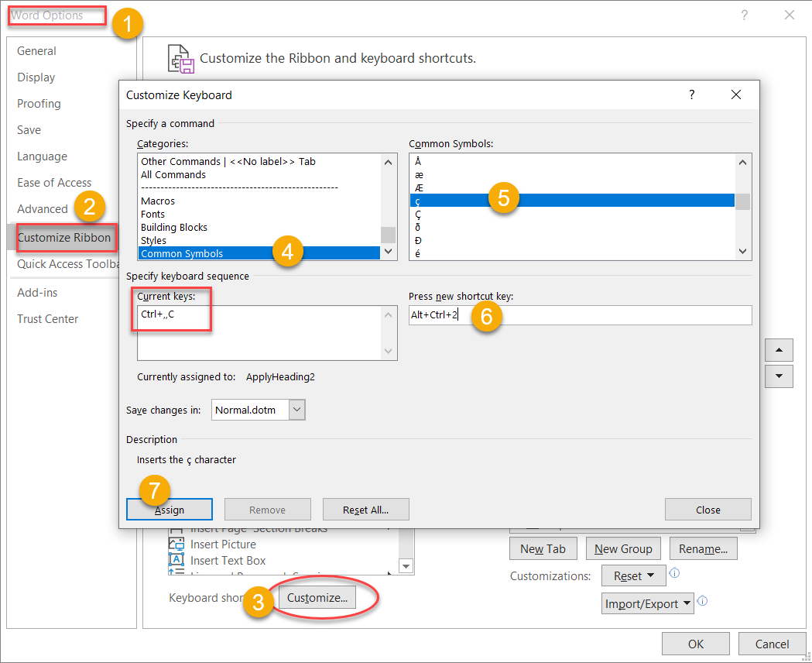Click the Customize keyboard shortcuts button
The height and width of the screenshot is (663, 812).
[317, 598]
